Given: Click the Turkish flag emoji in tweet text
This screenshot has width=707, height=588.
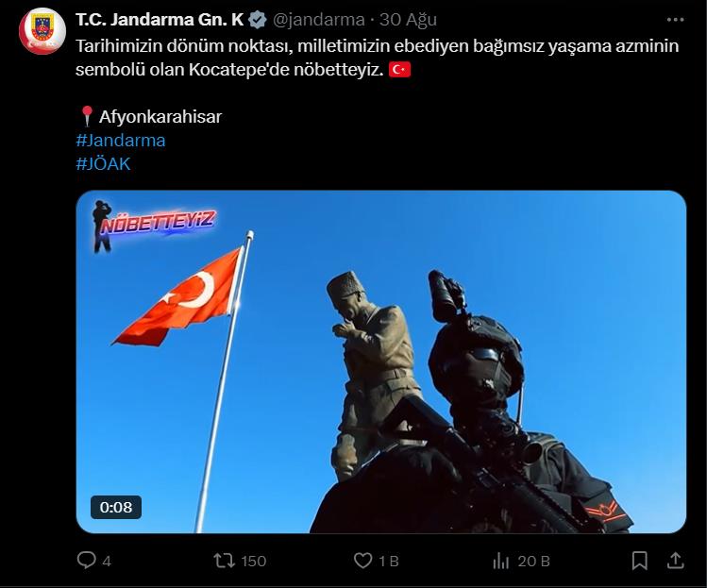Looking at the screenshot, I should (x=399, y=70).
